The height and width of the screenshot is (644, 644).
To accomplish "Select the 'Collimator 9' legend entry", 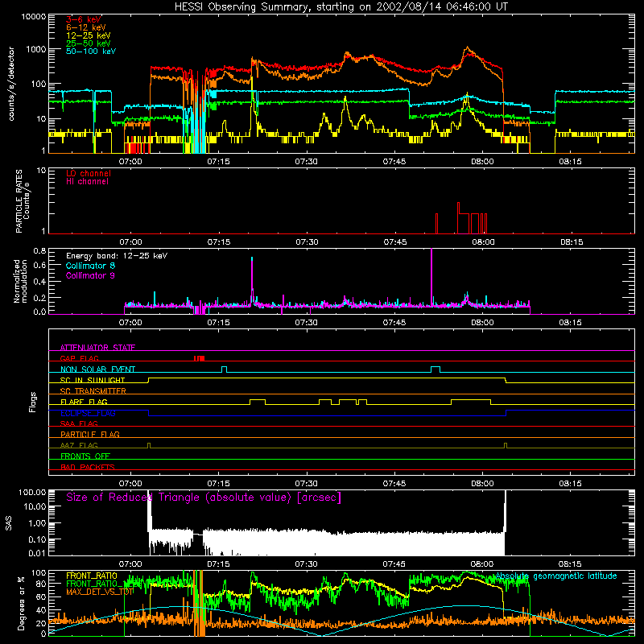I will pos(90,275).
